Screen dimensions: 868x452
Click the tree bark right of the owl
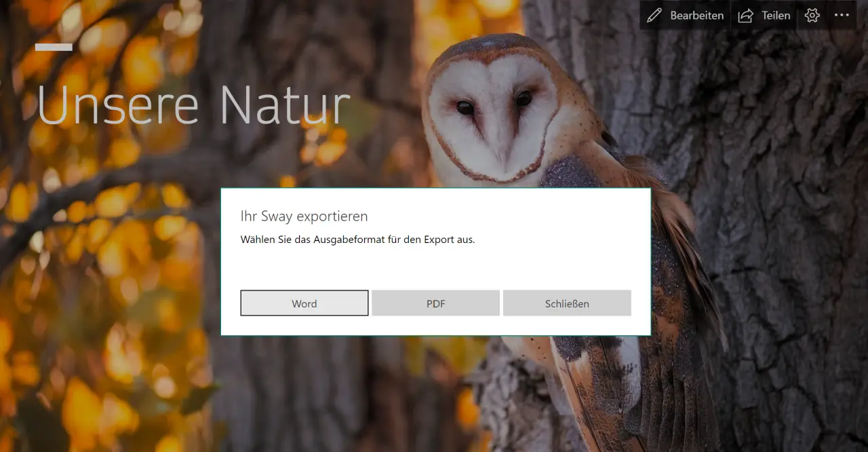point(780,204)
